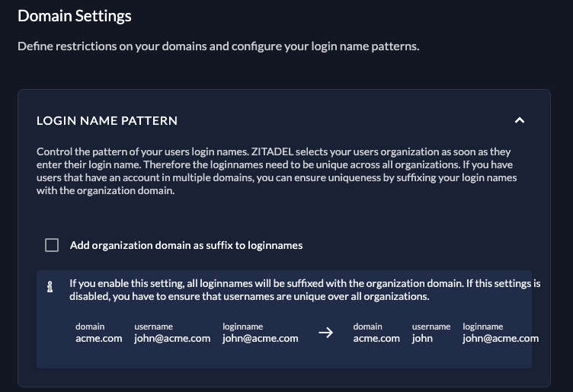The image size is (573, 392).
Task: Click the 'Define restrictions on your domains' subtitle
Action: tap(218, 46)
